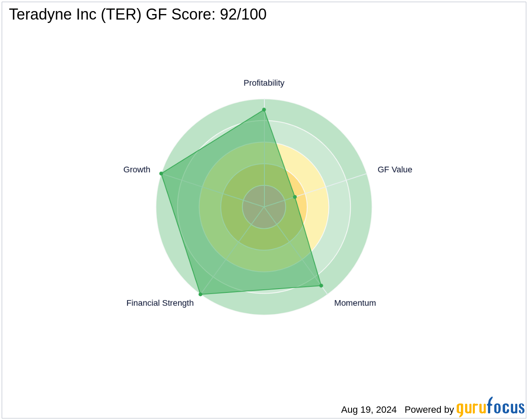The height and width of the screenshot is (420, 528).
Task: Select the Financial Strength data point
Action: [201, 294]
